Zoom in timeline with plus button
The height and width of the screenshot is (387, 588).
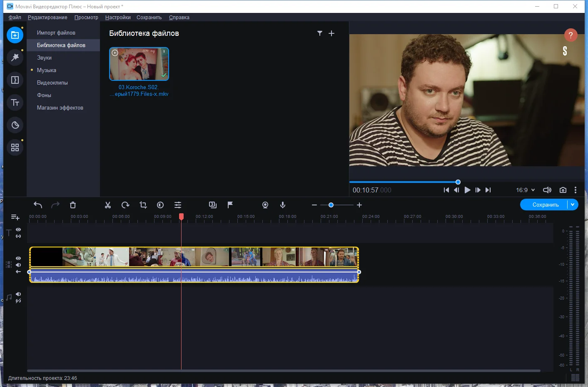[359, 205]
